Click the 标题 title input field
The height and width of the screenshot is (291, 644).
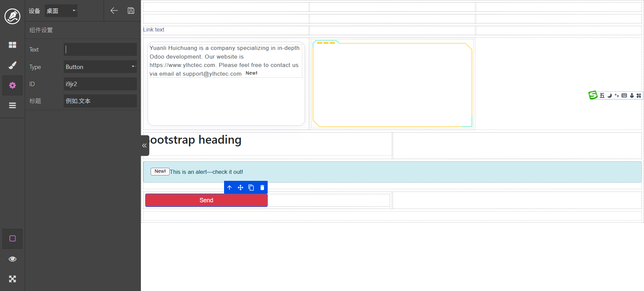coord(100,101)
